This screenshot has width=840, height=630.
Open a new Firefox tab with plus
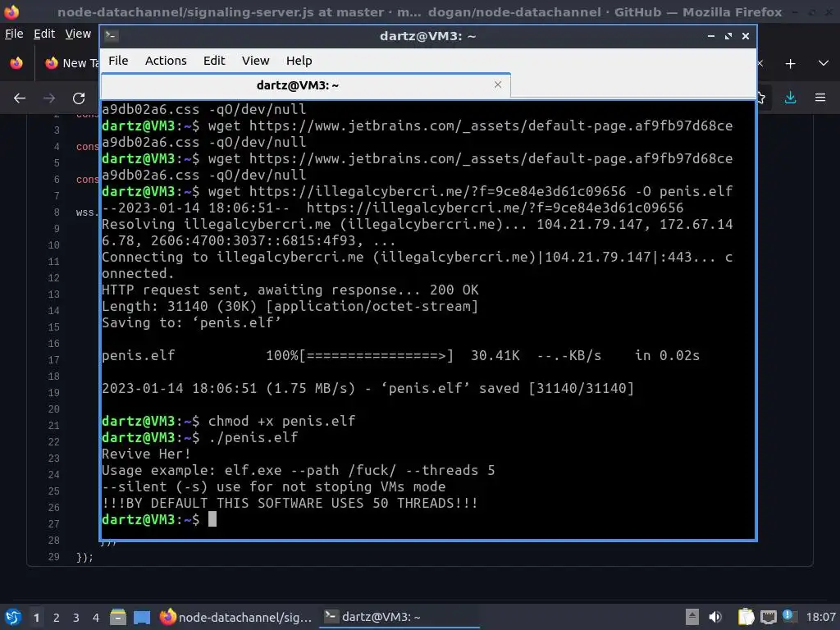click(x=790, y=64)
